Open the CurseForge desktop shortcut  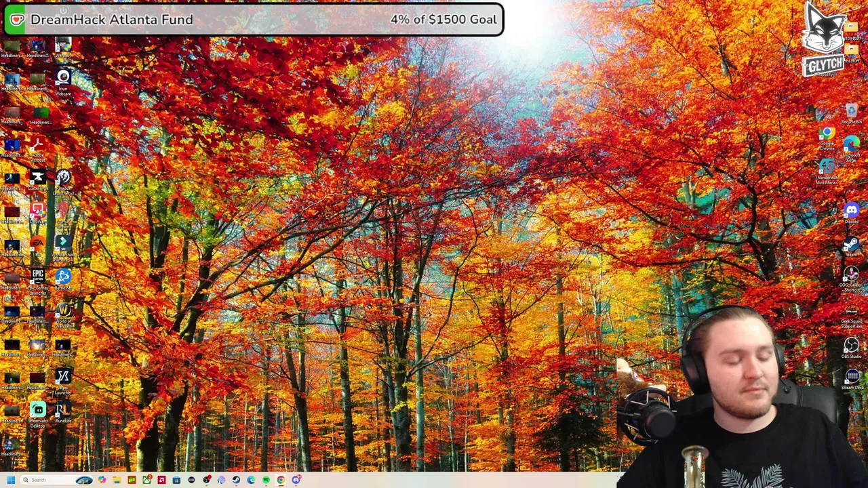pos(37,180)
